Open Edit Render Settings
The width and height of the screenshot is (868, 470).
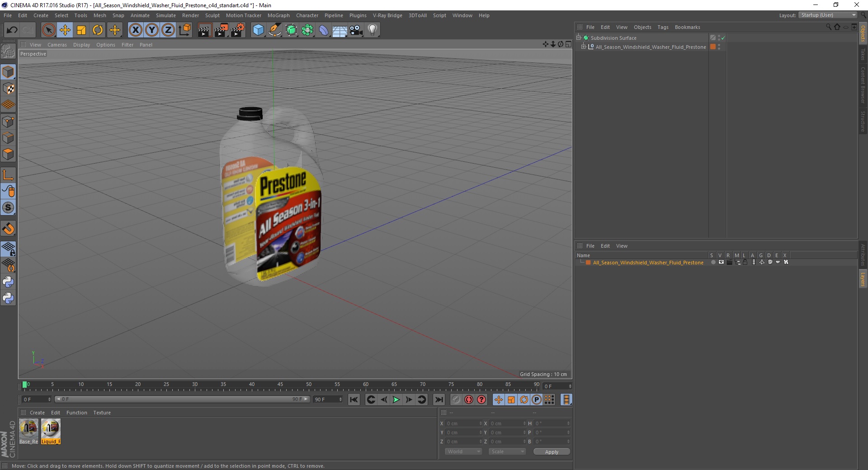pyautogui.click(x=238, y=30)
